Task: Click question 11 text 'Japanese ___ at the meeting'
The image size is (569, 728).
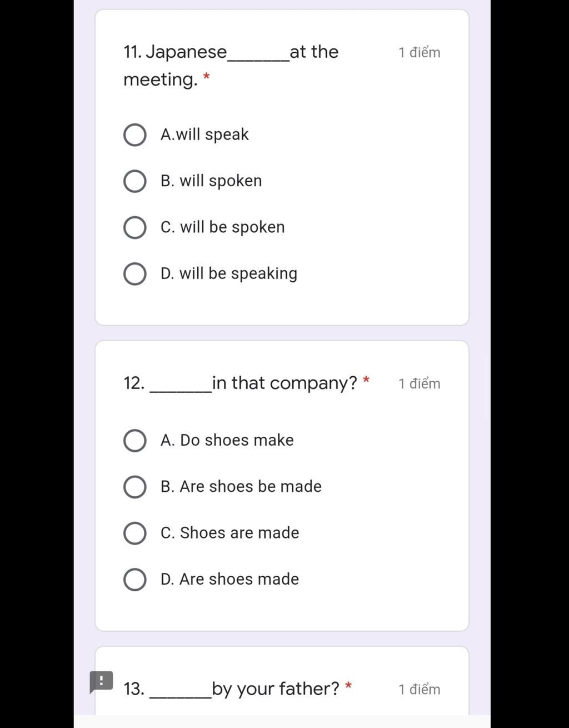Action: point(231,65)
